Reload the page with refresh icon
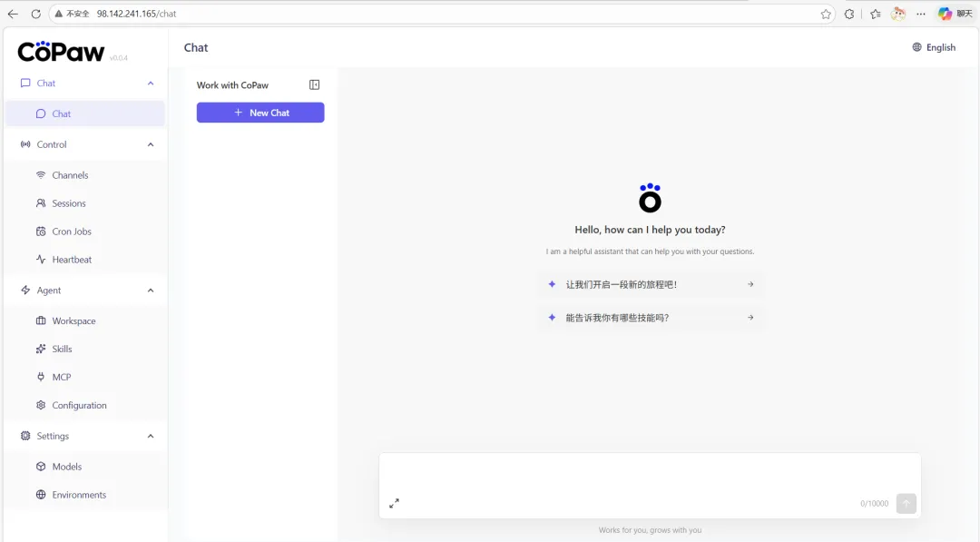Image resolution: width=980 pixels, height=542 pixels. pos(35,14)
